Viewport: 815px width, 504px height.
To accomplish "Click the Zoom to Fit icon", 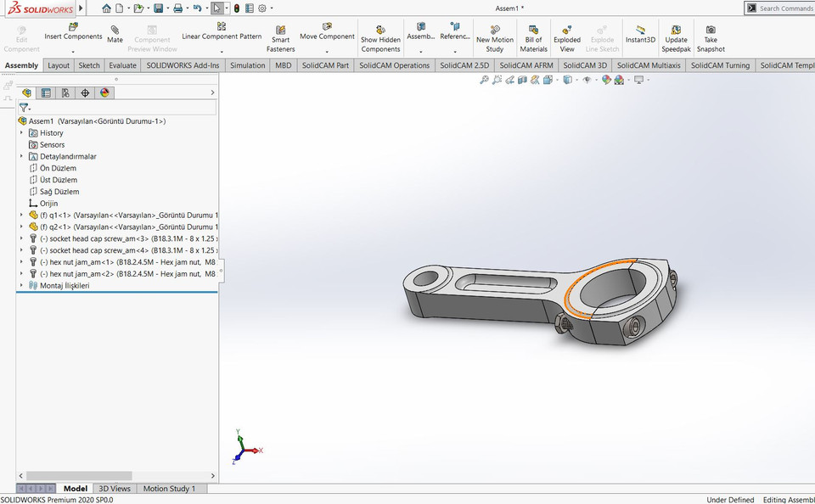I will pyautogui.click(x=483, y=79).
